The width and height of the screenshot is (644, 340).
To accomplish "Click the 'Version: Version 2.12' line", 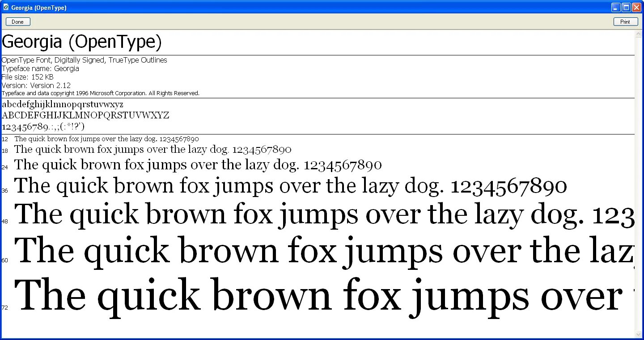I will pyautogui.click(x=36, y=85).
